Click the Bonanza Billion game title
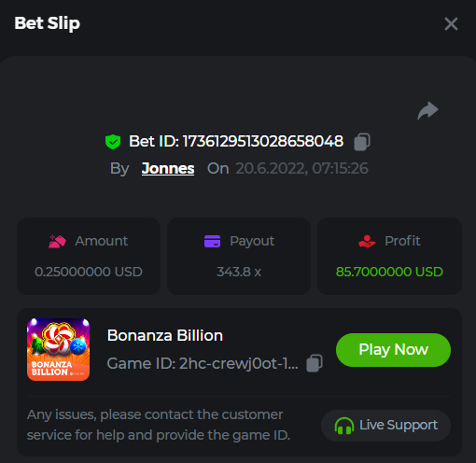This screenshot has width=476, height=463. click(165, 335)
